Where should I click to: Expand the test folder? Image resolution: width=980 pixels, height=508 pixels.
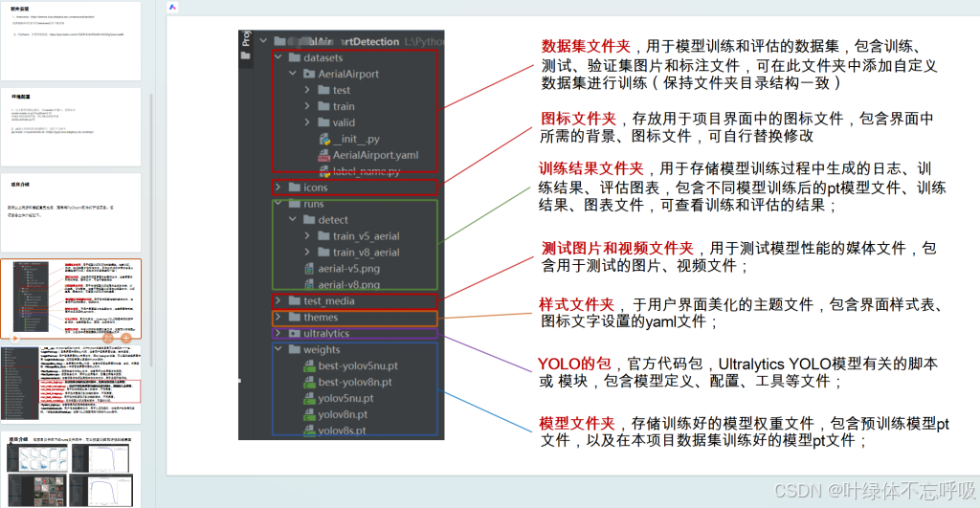(x=307, y=90)
